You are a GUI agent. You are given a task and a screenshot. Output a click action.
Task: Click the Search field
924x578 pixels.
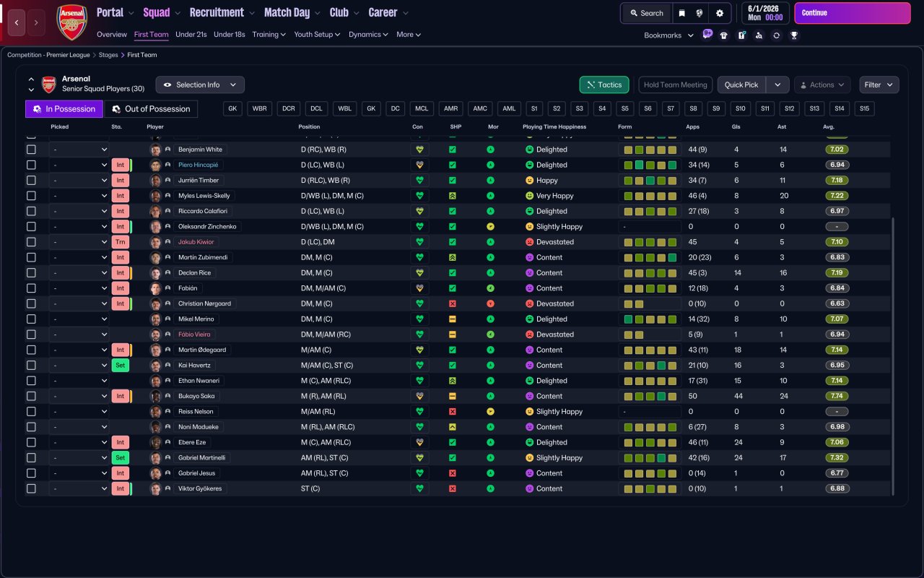click(x=646, y=13)
